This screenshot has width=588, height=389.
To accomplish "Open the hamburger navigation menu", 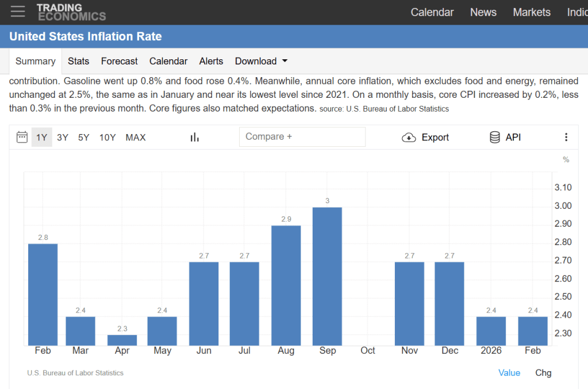I will 18,12.
